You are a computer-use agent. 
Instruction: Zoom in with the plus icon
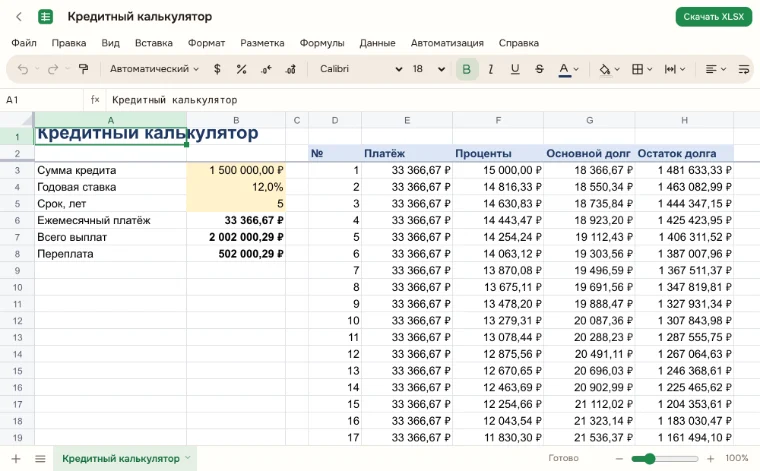point(711,458)
